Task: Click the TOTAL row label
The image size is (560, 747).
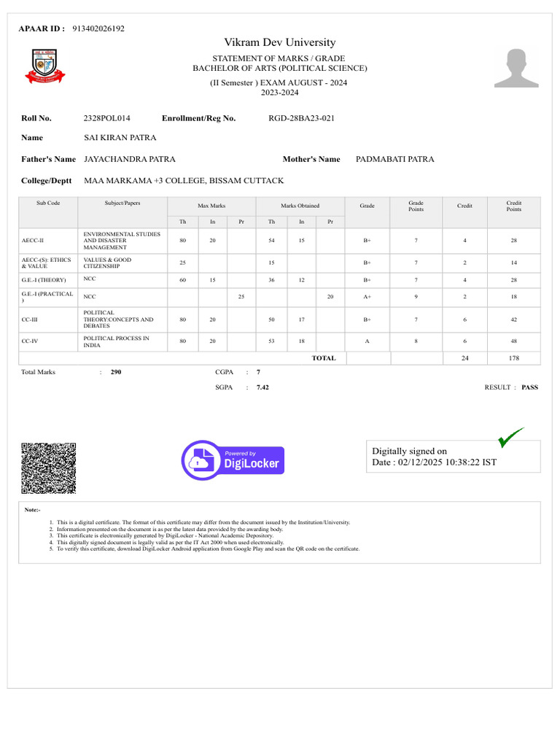Action: coord(324,358)
